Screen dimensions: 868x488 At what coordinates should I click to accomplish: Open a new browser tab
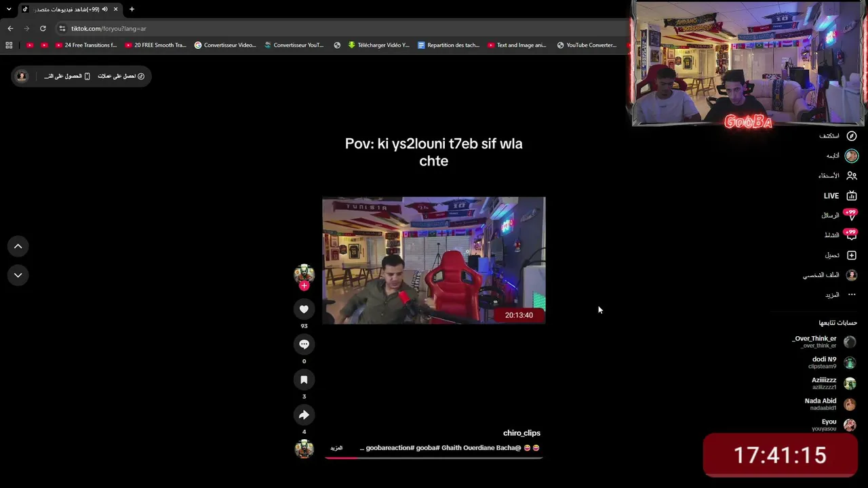point(132,9)
